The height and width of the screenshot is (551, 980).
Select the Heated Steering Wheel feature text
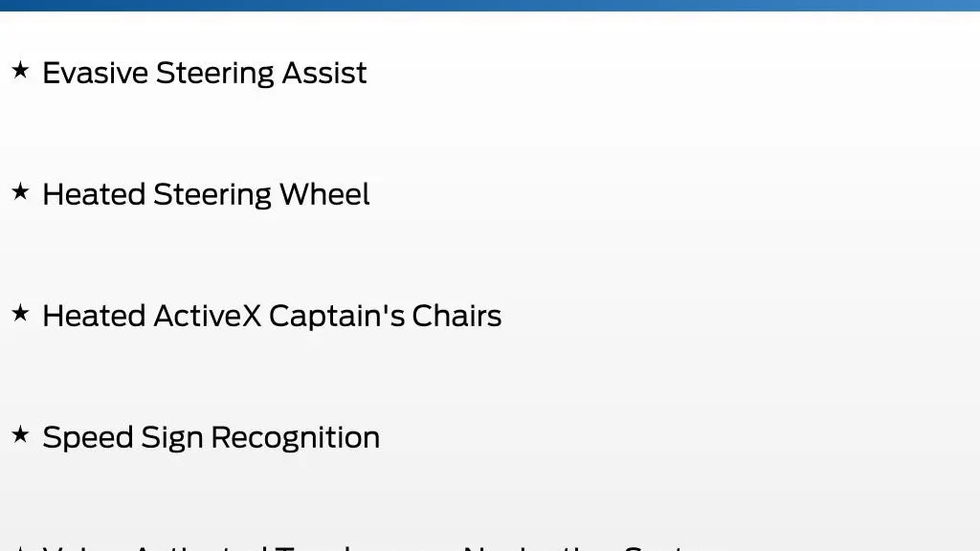tap(206, 194)
